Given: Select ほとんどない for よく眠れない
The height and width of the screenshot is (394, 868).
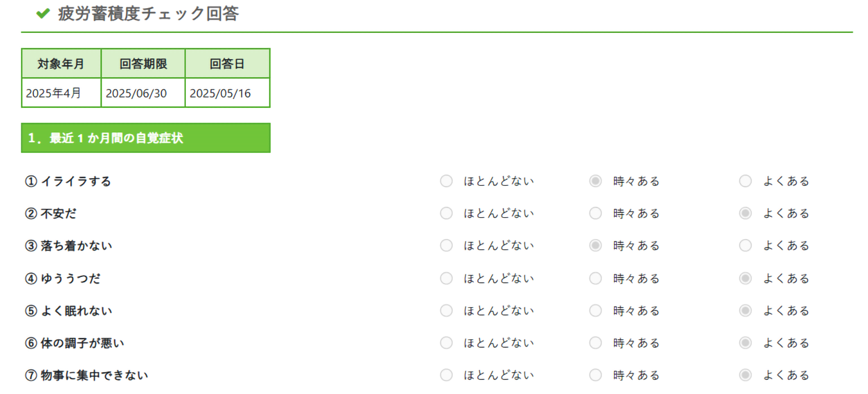Looking at the screenshot, I should point(446,311).
